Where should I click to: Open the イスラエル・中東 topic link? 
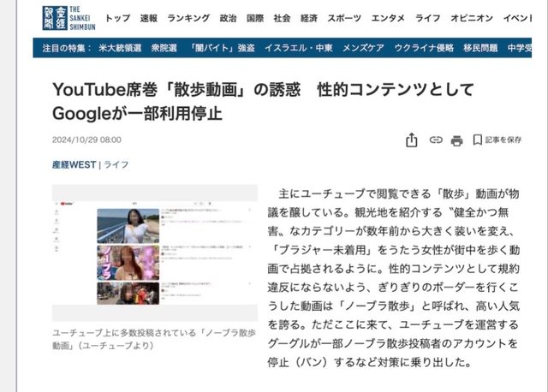pos(298,47)
